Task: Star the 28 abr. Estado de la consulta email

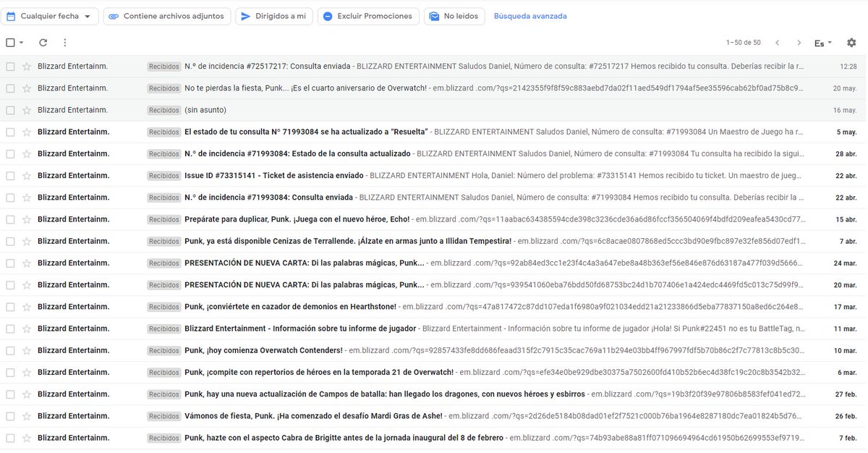Action: point(27,153)
